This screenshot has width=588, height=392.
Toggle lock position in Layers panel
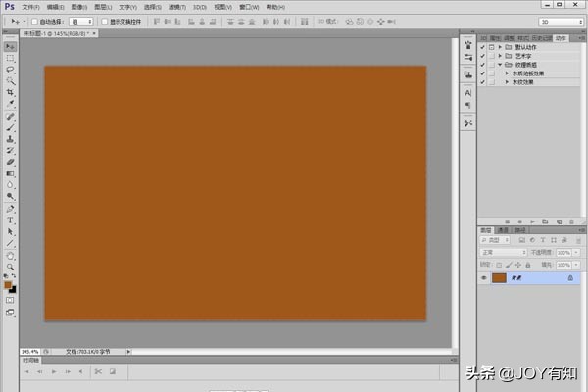(518, 265)
